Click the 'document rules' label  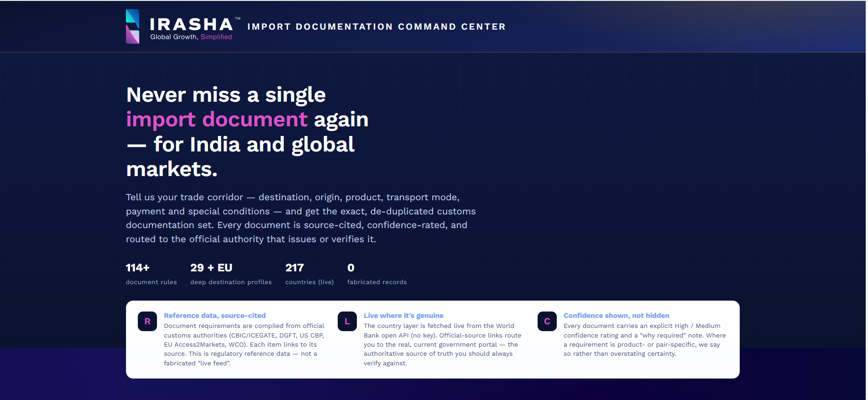click(152, 282)
